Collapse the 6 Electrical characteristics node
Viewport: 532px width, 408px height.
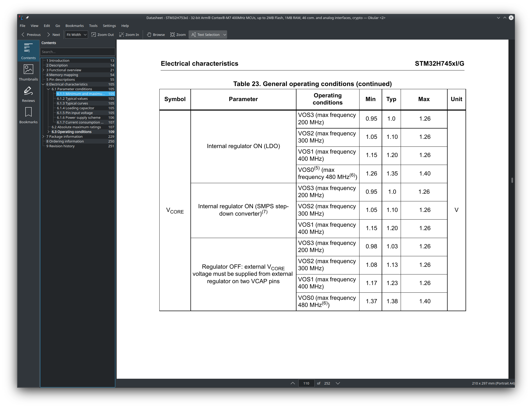click(43, 84)
